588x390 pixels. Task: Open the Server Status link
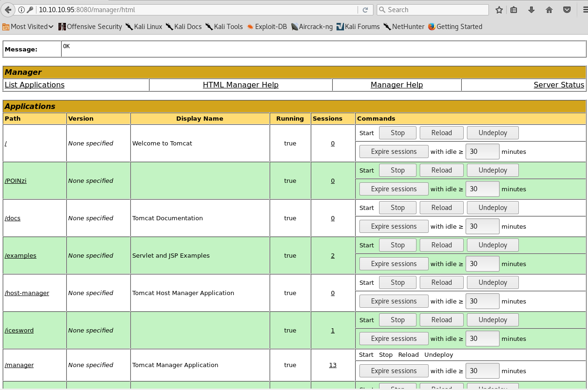[559, 85]
